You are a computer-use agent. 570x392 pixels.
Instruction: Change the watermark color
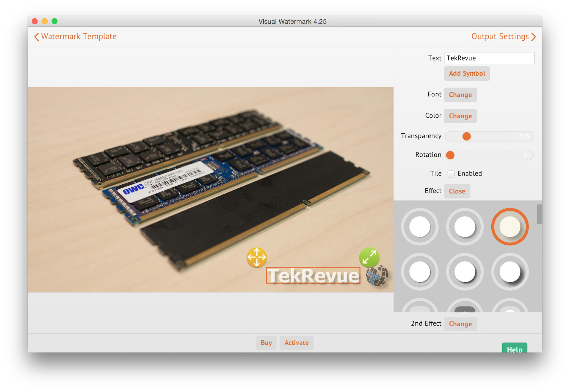pos(460,116)
